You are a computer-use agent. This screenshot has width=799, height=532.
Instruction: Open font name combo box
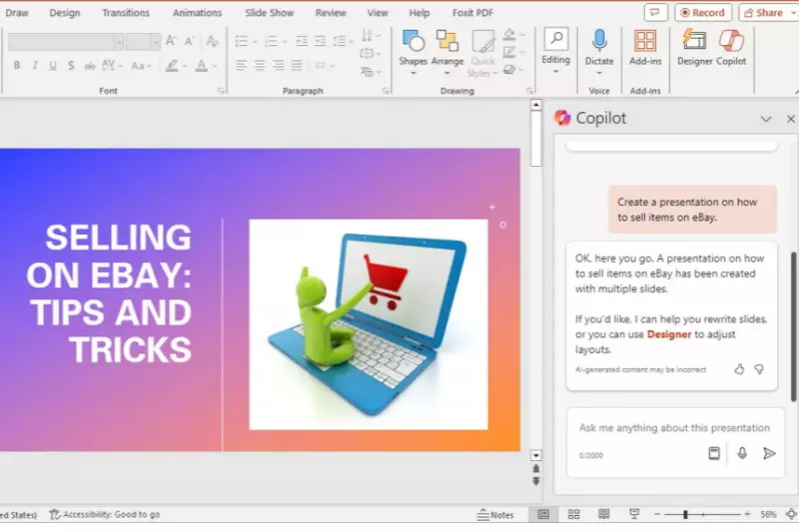coord(66,42)
